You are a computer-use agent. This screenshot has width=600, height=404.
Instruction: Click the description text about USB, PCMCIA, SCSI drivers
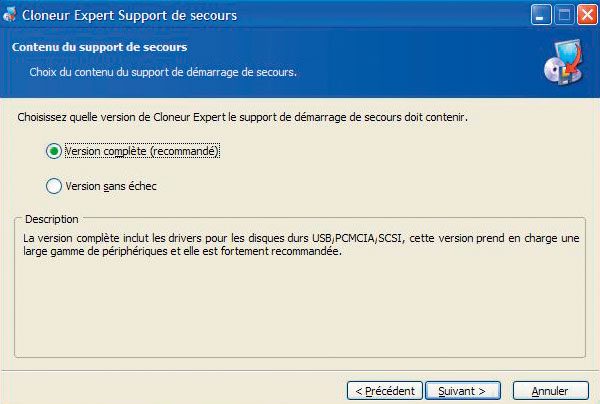click(301, 244)
